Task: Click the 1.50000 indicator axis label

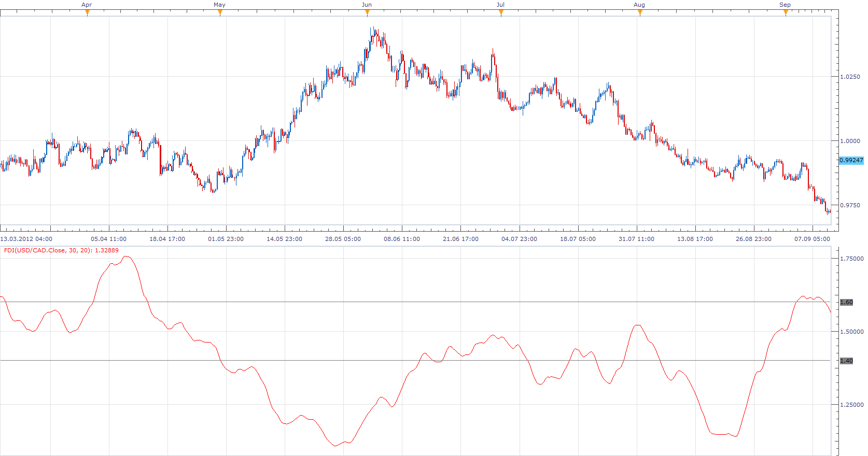Action: coord(852,332)
